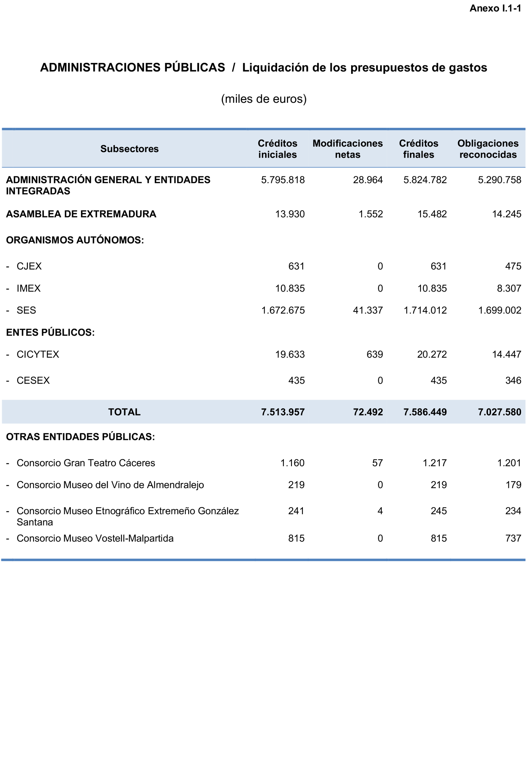Click Museo Etnográfico modificaciones netas value 4
Screen dimensions: 532x779
[x=380, y=511]
